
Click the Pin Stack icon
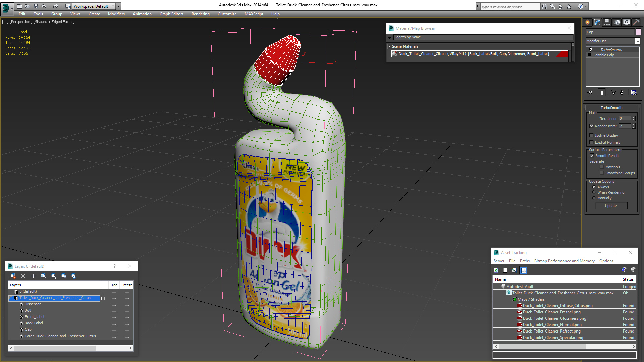tap(590, 93)
